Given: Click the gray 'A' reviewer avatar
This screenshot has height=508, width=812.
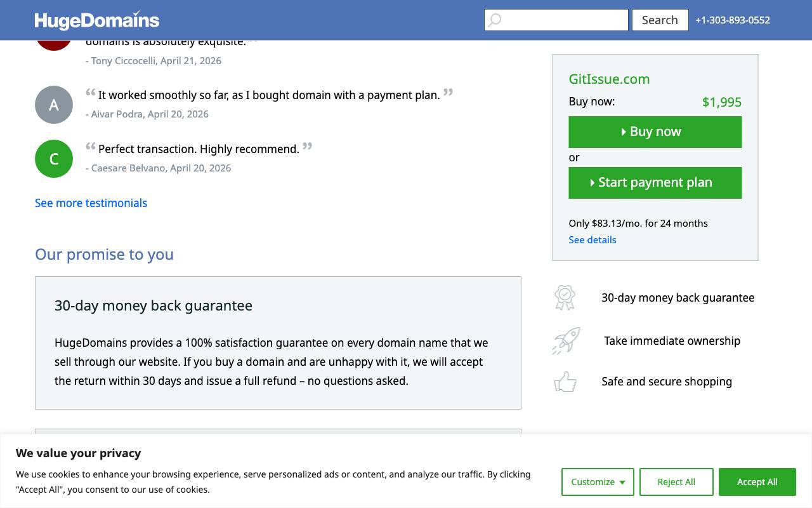Looking at the screenshot, I should coord(54,105).
